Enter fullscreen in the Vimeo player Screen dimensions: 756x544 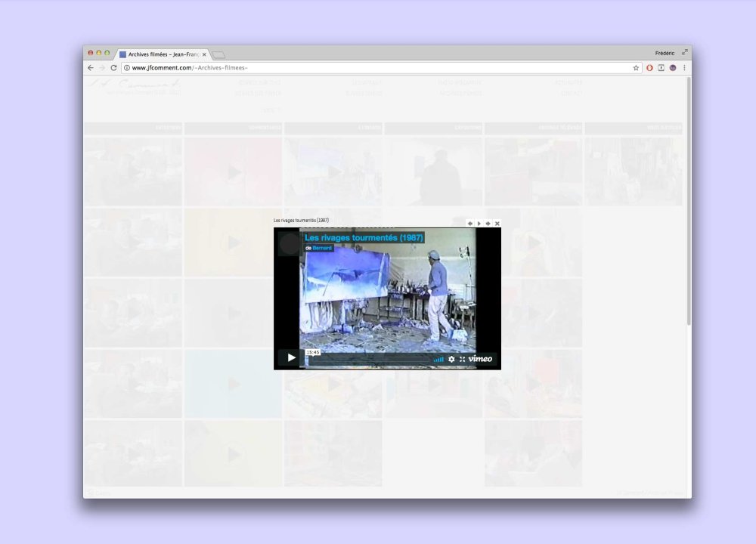pyautogui.click(x=462, y=359)
